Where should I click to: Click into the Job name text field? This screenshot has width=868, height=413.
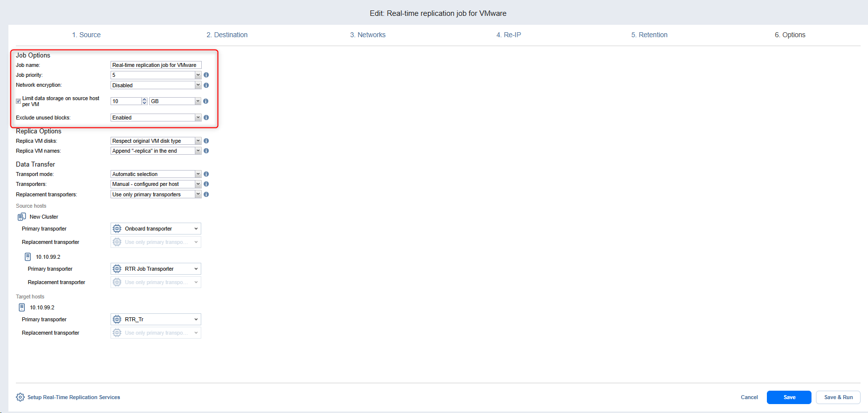click(x=156, y=65)
